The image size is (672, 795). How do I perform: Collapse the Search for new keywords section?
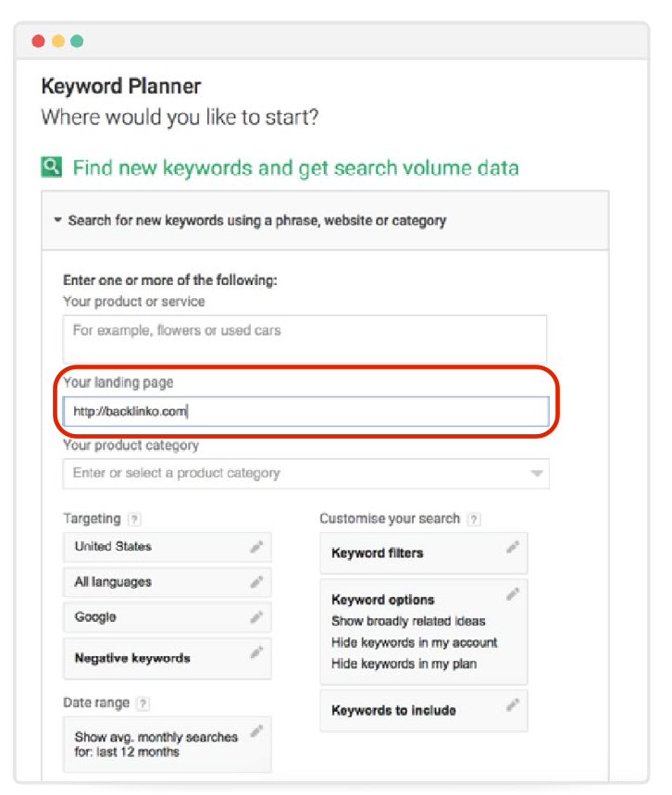click(57, 220)
